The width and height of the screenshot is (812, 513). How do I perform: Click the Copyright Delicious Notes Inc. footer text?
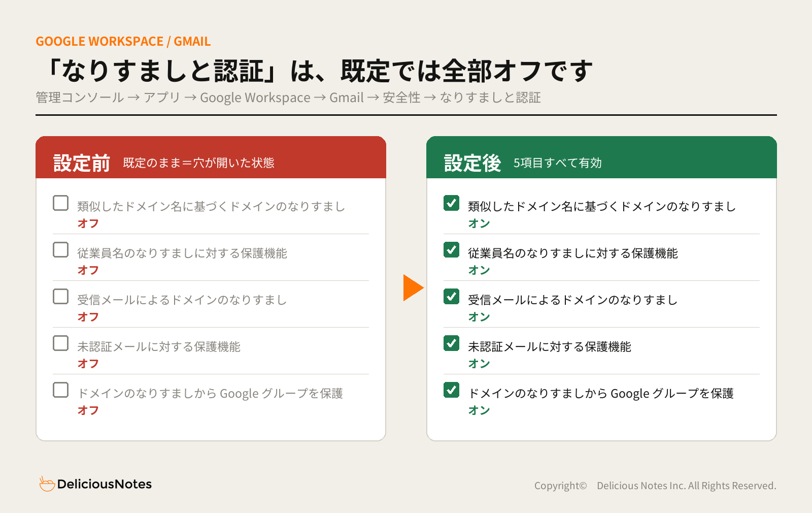coord(655,486)
